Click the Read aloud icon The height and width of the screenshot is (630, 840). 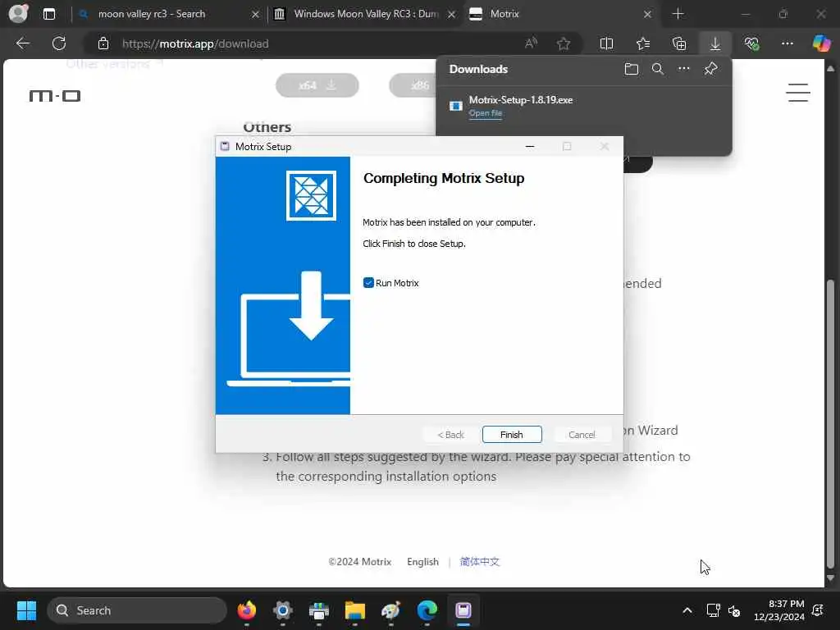531,43
